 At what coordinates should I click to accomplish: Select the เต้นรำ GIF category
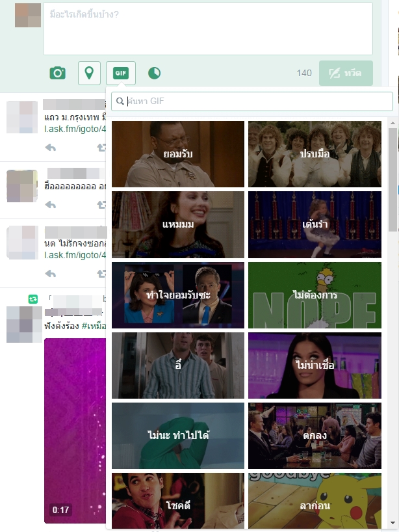[x=315, y=224]
